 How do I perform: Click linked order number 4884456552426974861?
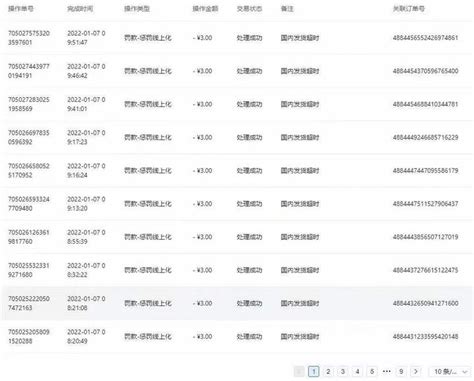coord(425,38)
